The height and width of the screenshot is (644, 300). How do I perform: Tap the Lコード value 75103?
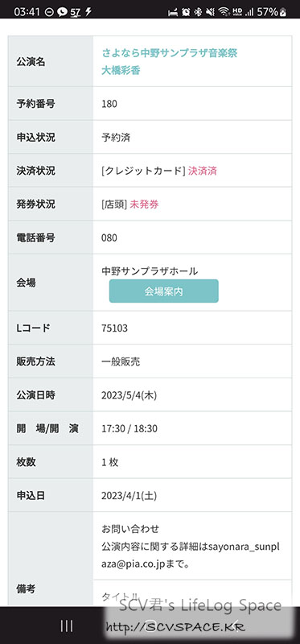114,328
